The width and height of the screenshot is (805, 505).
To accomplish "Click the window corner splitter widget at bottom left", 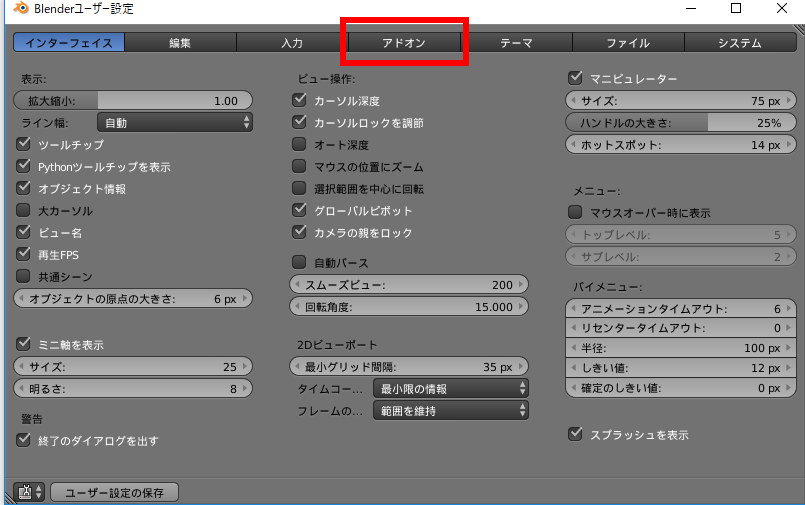I will [10, 499].
